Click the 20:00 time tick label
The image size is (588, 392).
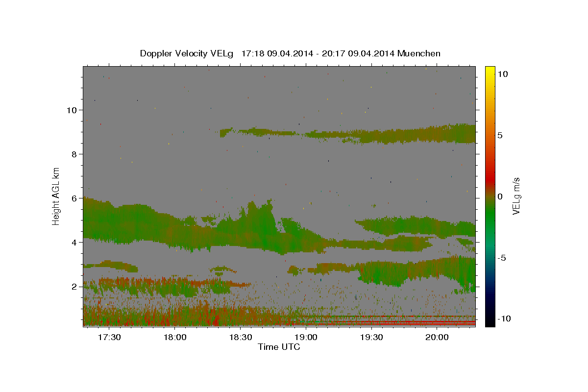click(x=437, y=338)
